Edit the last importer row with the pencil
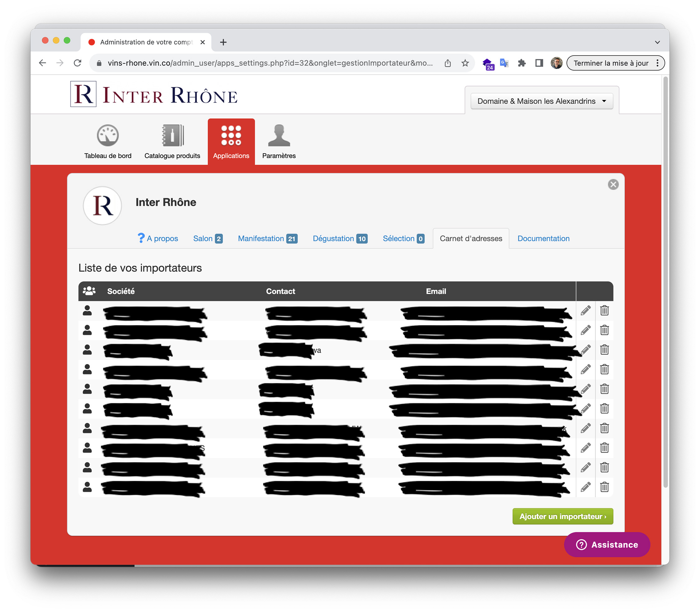 coord(585,487)
